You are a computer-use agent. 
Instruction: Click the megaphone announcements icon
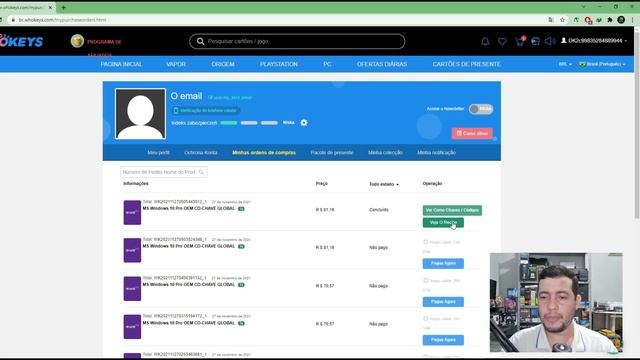pos(550,41)
